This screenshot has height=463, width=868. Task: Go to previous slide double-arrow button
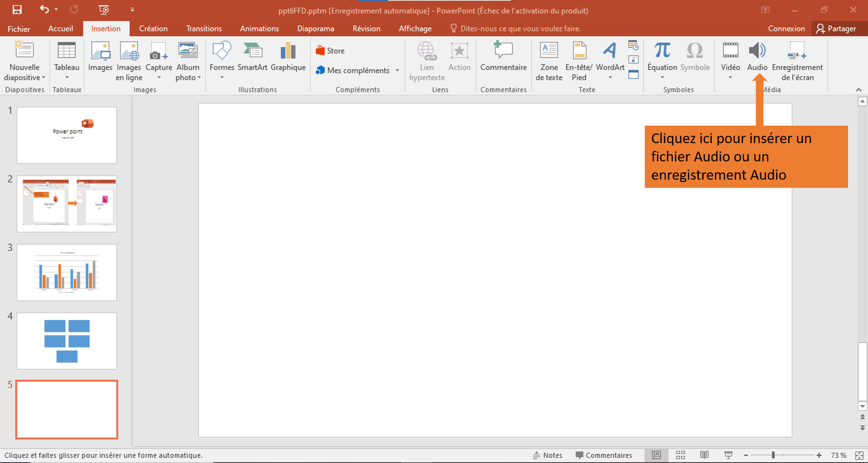pos(862,417)
